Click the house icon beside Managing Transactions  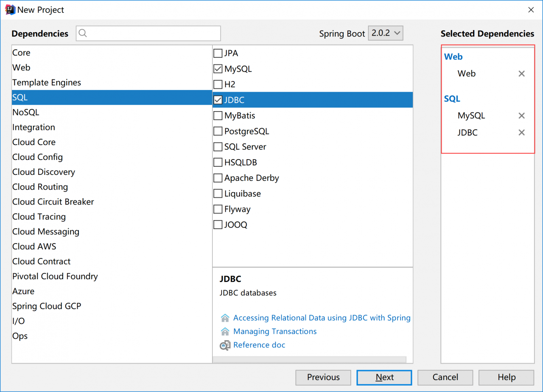coord(225,331)
